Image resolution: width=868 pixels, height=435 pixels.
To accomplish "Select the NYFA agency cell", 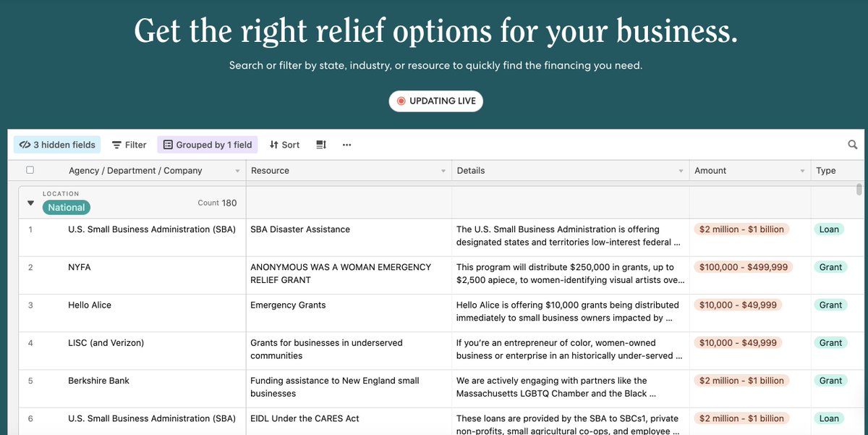I will [132, 275].
